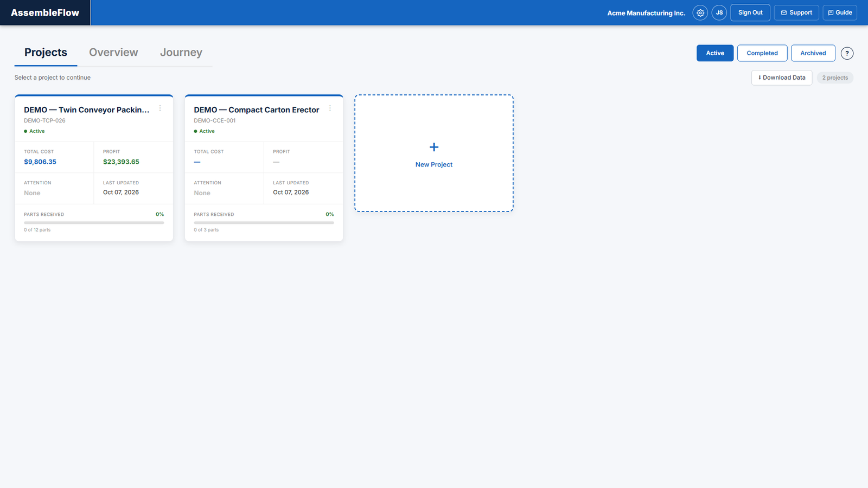Show Archived projects filter
Viewport: 868px width, 488px height.
pyautogui.click(x=813, y=53)
